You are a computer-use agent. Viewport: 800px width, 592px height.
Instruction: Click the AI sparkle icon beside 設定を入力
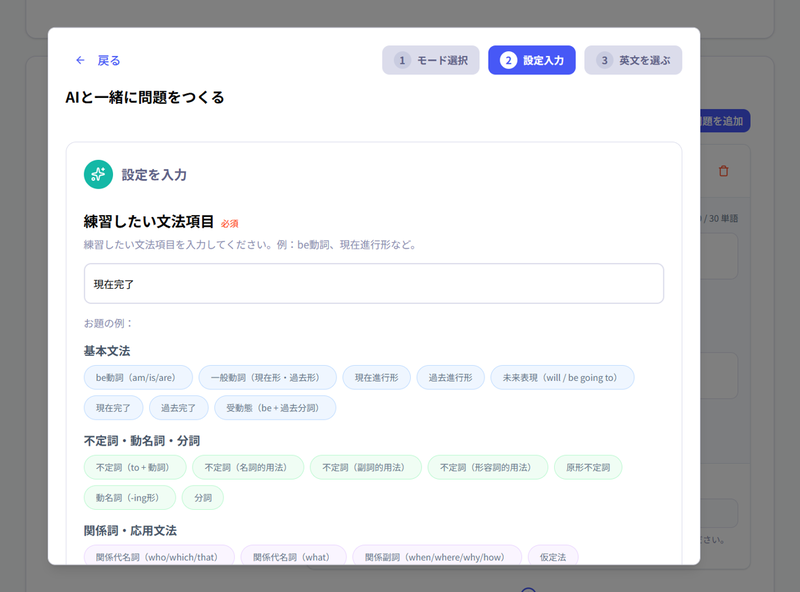[98, 173]
